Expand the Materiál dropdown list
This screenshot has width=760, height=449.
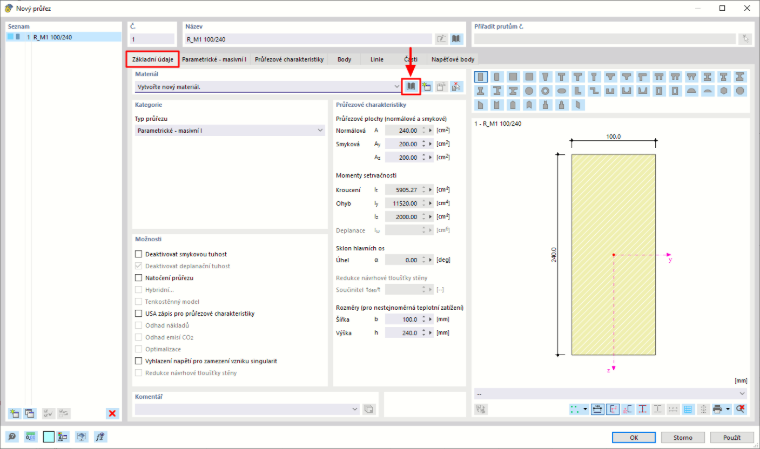397,87
